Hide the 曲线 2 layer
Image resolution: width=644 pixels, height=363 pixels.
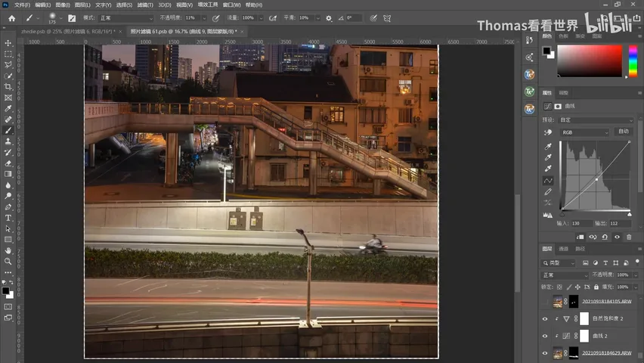[x=545, y=336]
